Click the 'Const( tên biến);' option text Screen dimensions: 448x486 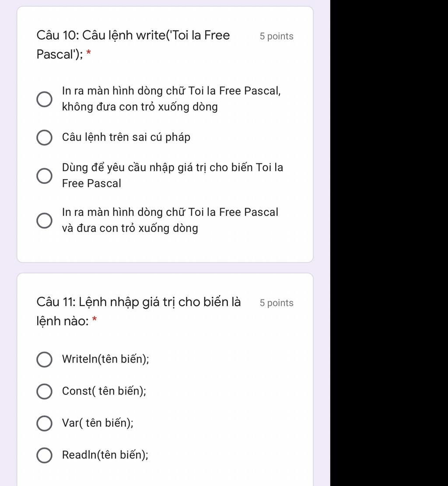[104, 391]
